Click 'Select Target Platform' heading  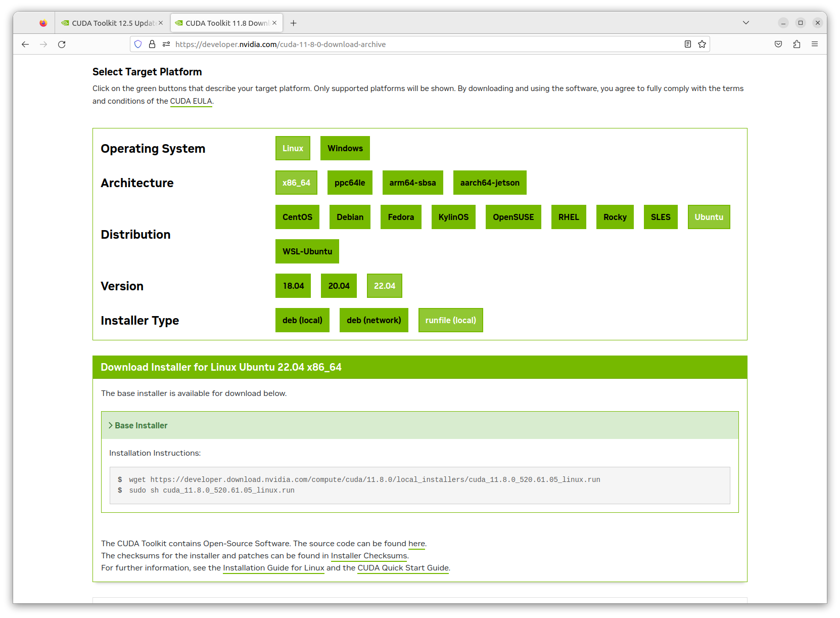[x=147, y=72]
